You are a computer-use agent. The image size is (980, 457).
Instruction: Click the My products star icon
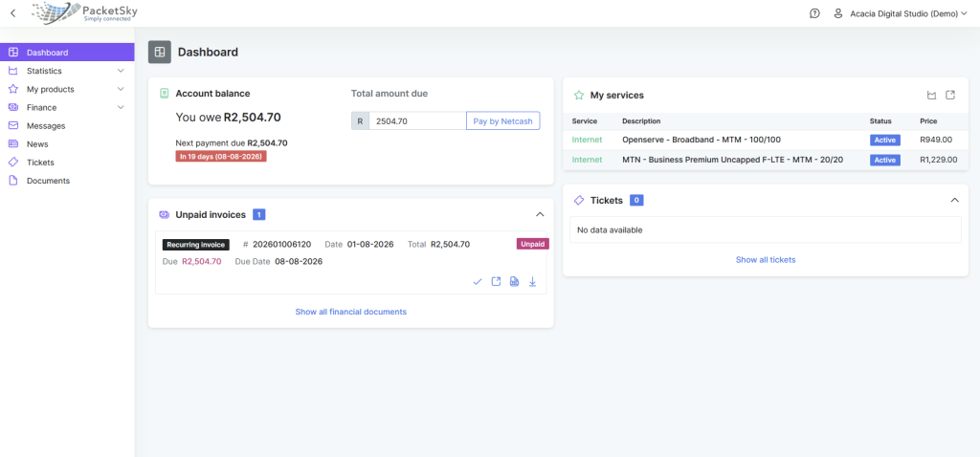(13, 89)
